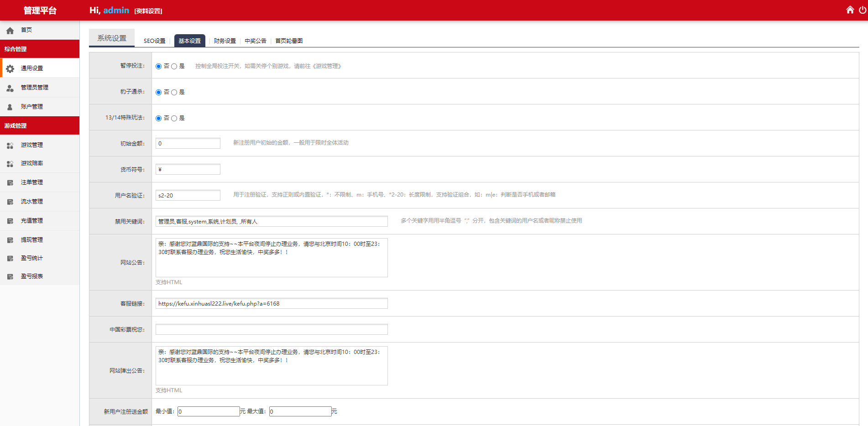Image resolution: width=868 pixels, height=426 pixels.
Task: Open the 资料设置 link in header
Action: [148, 11]
